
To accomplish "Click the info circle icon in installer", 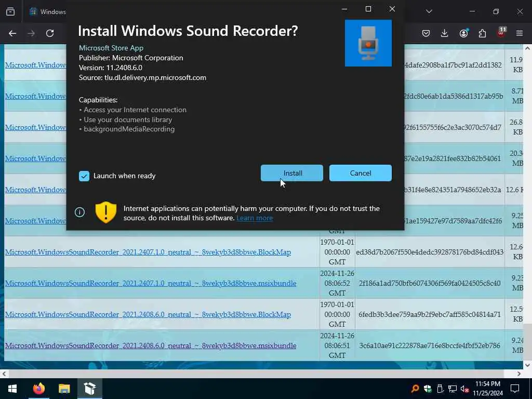I will tap(79, 212).
